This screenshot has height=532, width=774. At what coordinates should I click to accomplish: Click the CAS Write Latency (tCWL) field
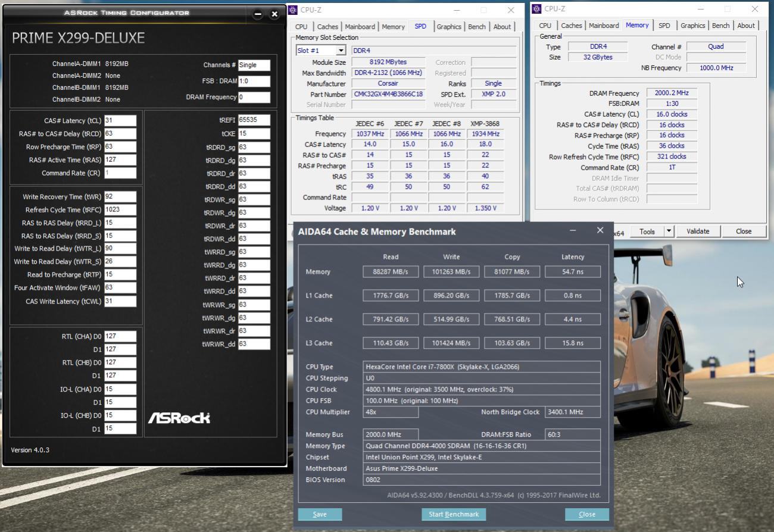click(x=120, y=302)
